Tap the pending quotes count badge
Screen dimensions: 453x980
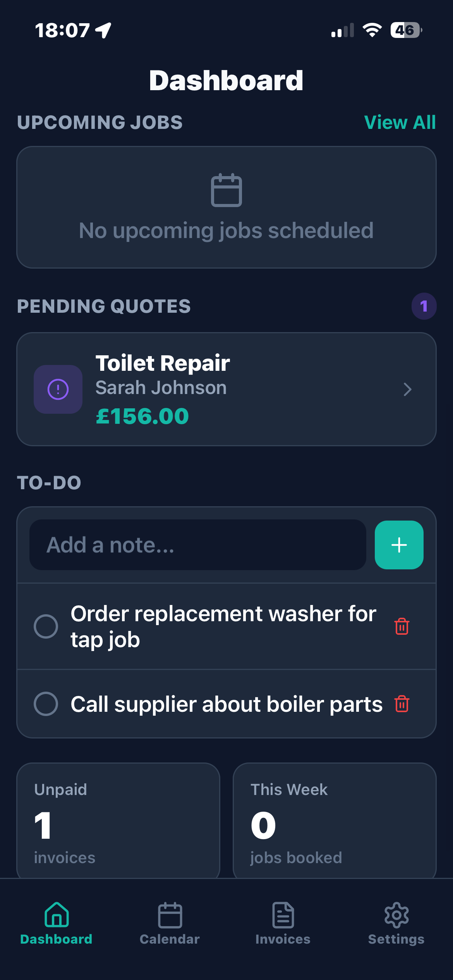point(424,306)
